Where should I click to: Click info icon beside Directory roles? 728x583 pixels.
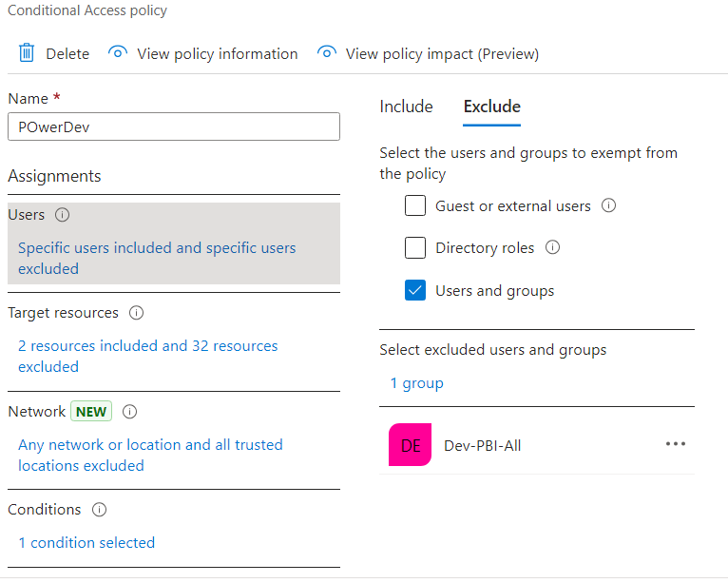552,248
